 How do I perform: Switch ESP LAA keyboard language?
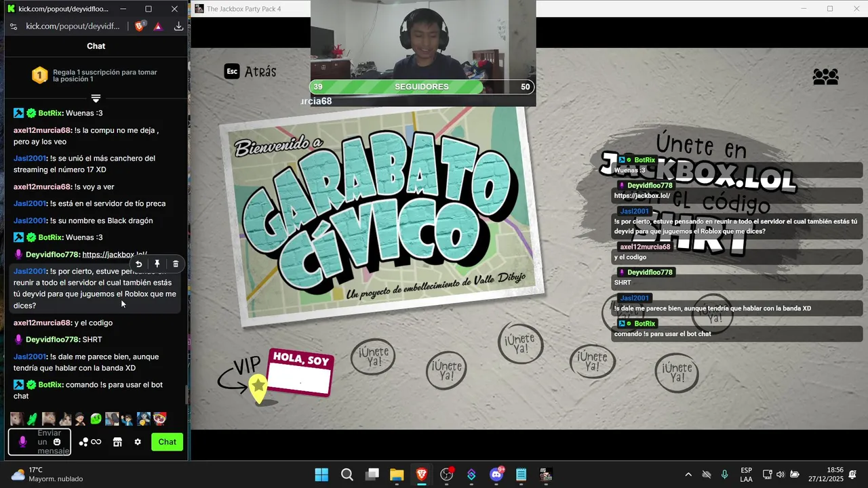pyautogui.click(x=746, y=474)
